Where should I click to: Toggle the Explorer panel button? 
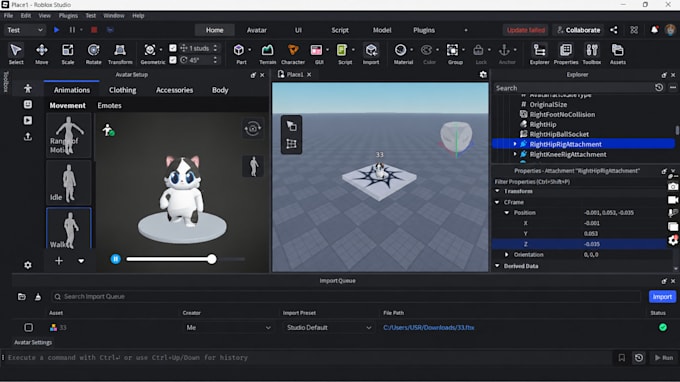point(539,54)
